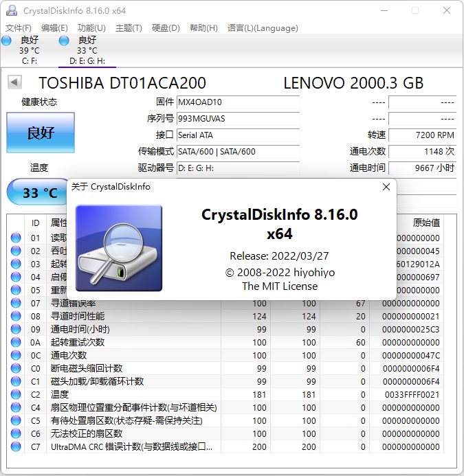Click status orb for attribute ID C4

16,407
